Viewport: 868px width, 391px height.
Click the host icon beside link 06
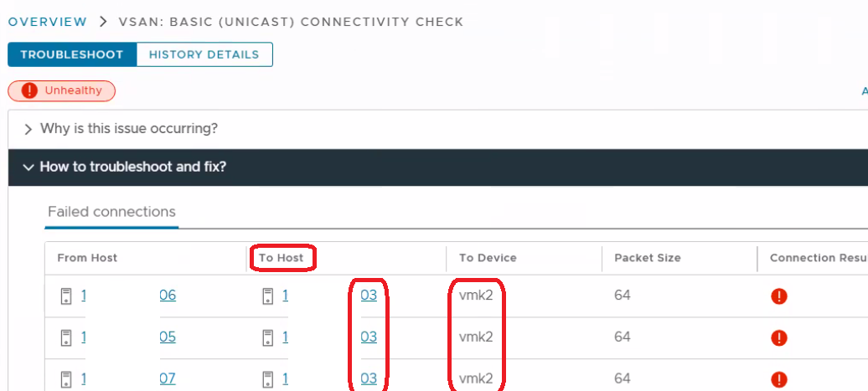(66, 296)
